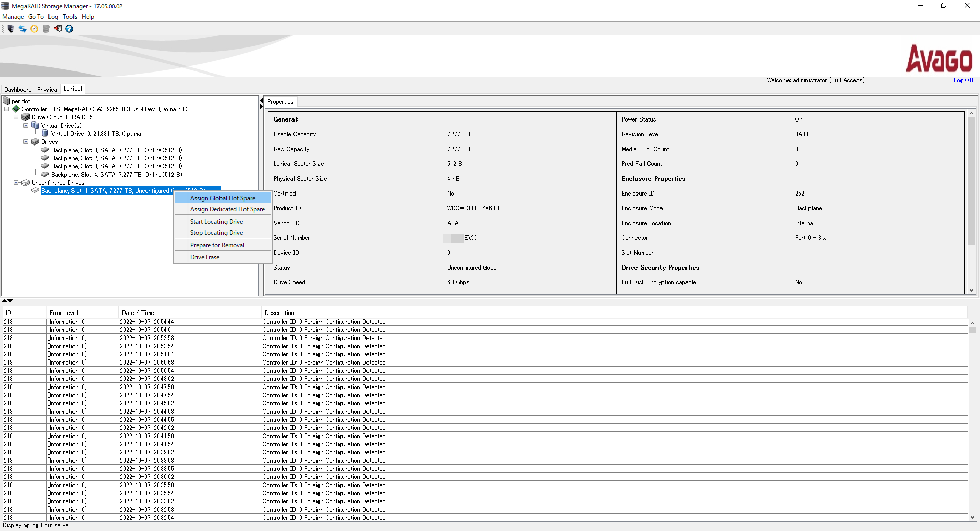Image resolution: width=980 pixels, height=531 pixels.
Task: Switch to the Physical tab
Action: (x=47, y=89)
